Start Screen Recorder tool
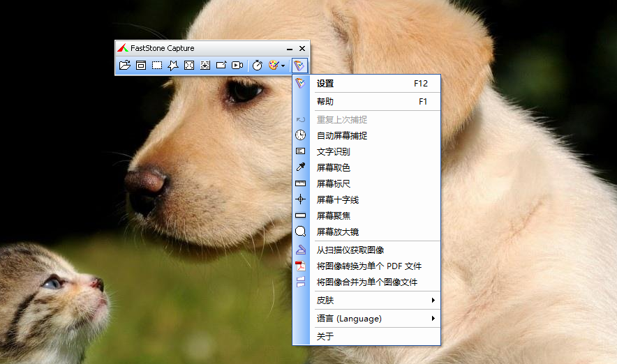The width and height of the screenshot is (617, 364). tap(237, 66)
